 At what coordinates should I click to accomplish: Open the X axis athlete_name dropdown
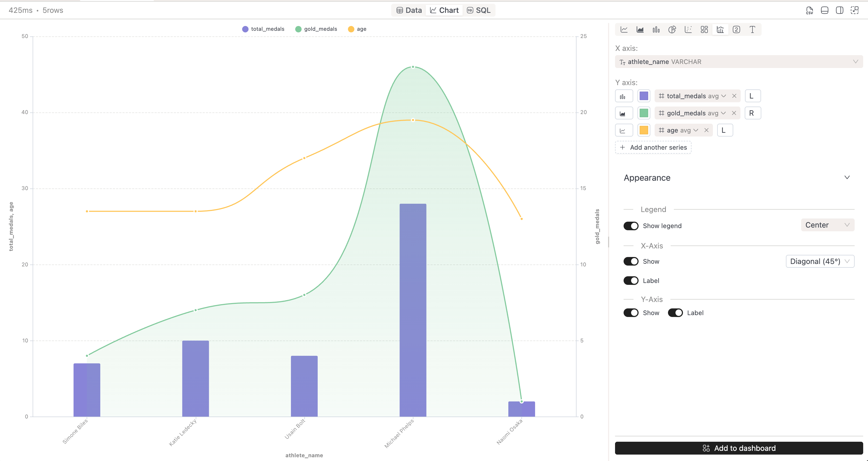(x=739, y=62)
